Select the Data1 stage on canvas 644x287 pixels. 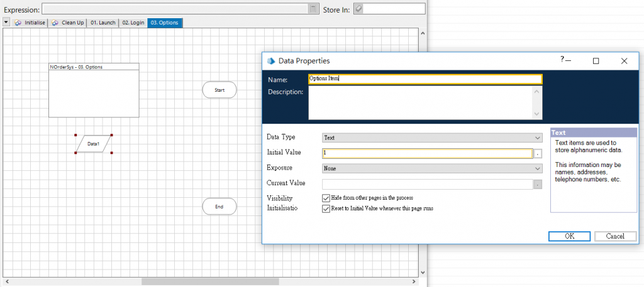click(94, 144)
